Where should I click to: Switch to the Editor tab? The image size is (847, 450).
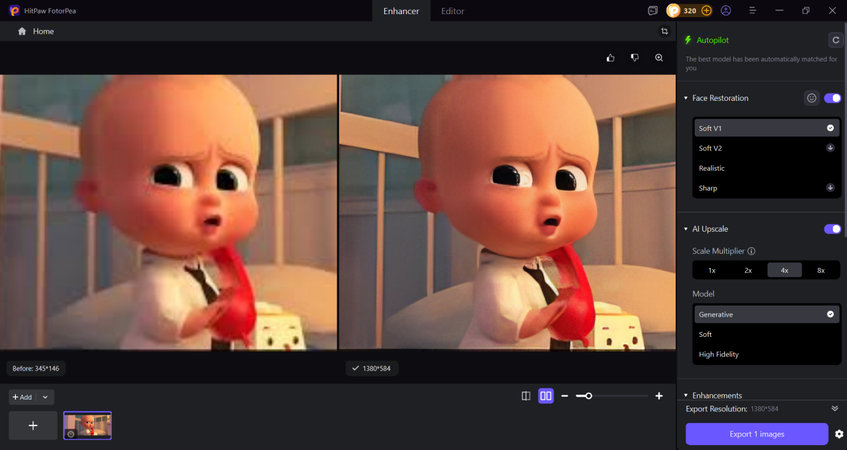tap(453, 11)
